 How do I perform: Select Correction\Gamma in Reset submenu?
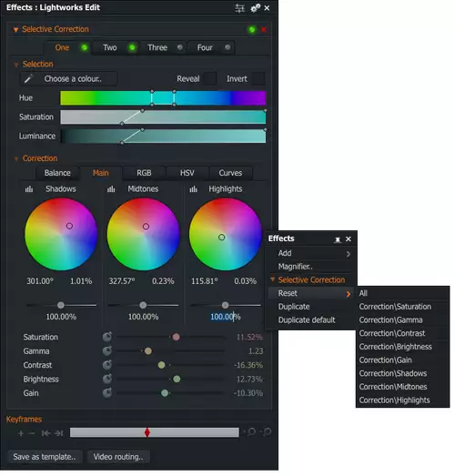[390, 320]
